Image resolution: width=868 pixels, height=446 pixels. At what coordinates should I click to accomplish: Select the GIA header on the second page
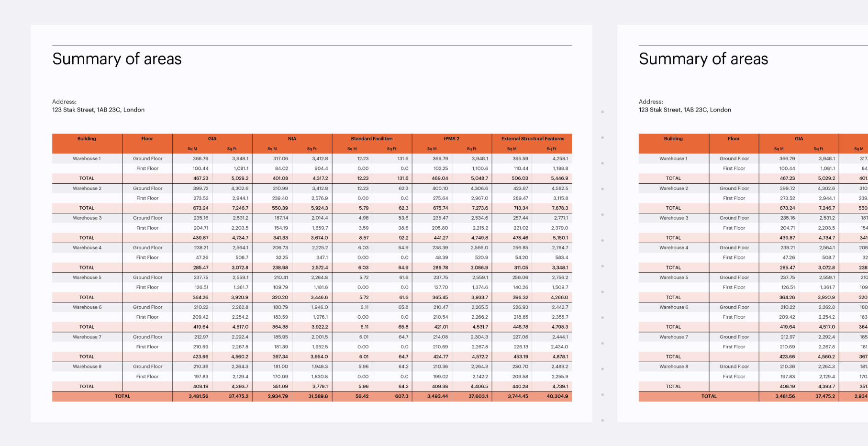(x=799, y=139)
